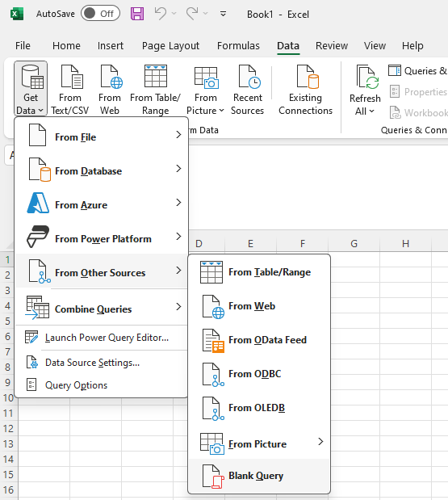Image resolution: width=448 pixels, height=500 pixels.
Task: Expand the From Azure submenu
Action: [x=102, y=204]
